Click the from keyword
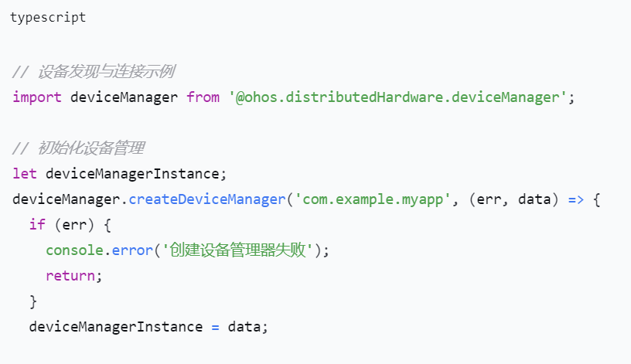Image resolution: width=631 pixels, height=364 pixels. click(203, 97)
